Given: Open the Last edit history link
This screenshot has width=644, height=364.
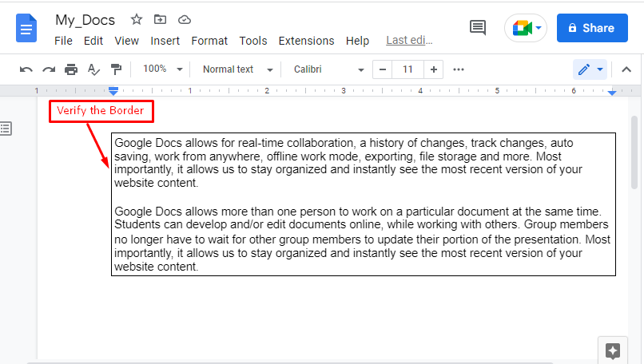Looking at the screenshot, I should click(409, 40).
